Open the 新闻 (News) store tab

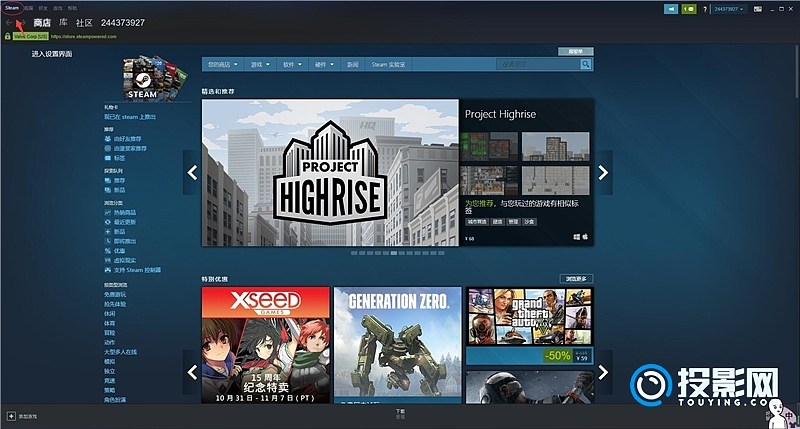[x=353, y=64]
